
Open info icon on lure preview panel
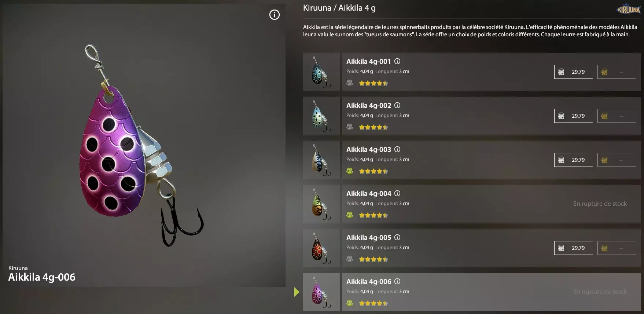coord(275,15)
